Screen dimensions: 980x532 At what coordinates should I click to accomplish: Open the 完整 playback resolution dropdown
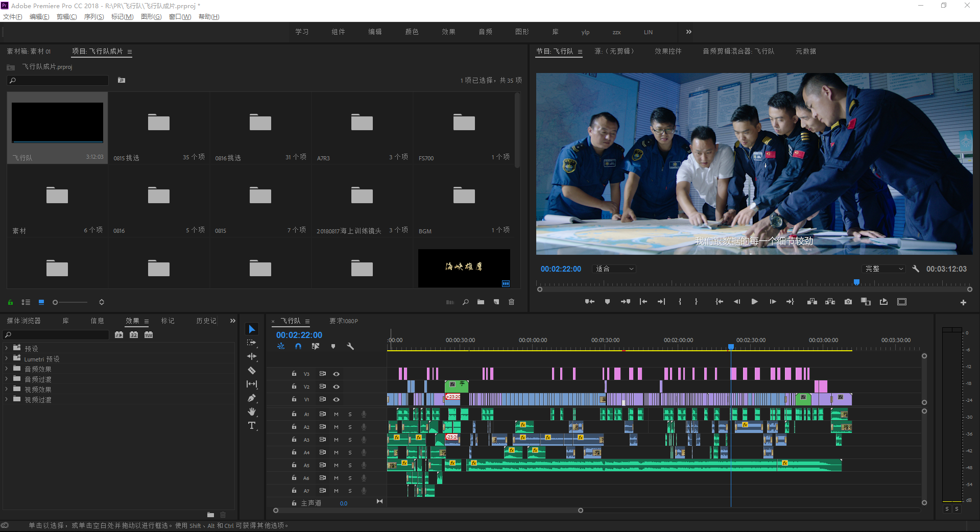pyautogui.click(x=884, y=269)
